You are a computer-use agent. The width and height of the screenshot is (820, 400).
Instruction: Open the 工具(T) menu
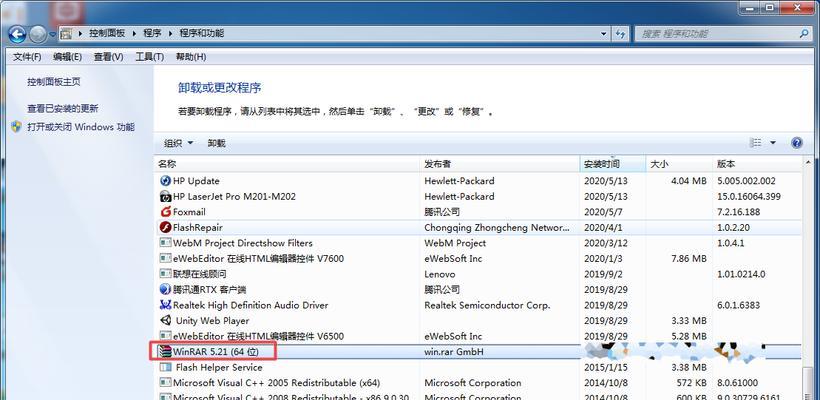pyautogui.click(x=150, y=56)
